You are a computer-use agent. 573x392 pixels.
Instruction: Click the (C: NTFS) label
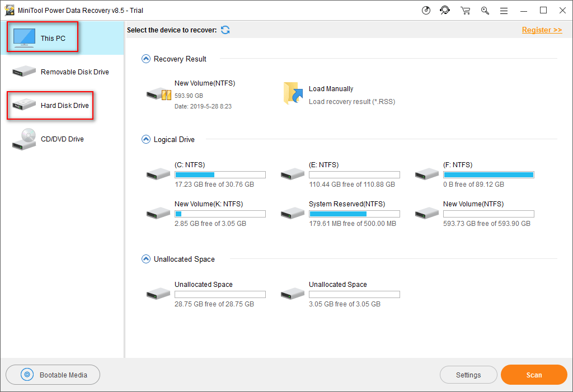(190, 165)
